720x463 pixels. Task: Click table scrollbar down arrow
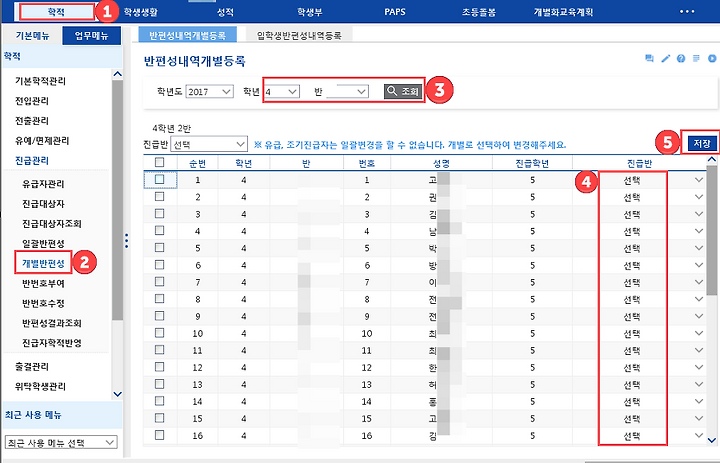click(x=712, y=440)
